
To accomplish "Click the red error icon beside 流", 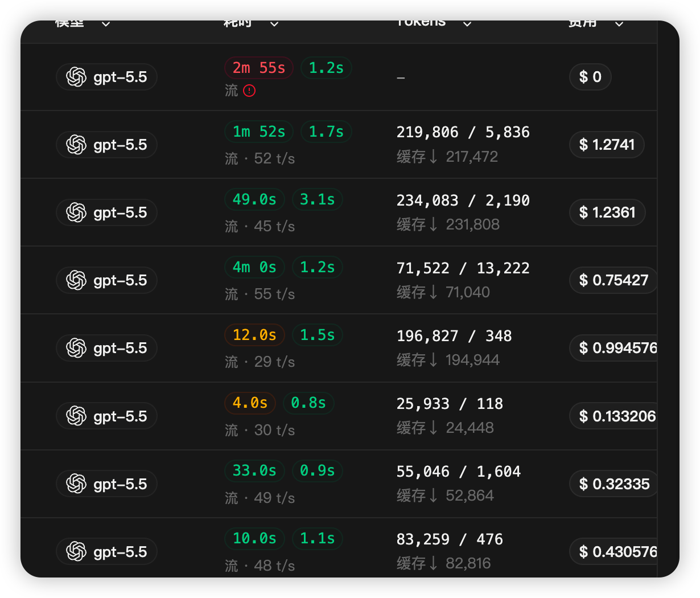I will coord(249,91).
